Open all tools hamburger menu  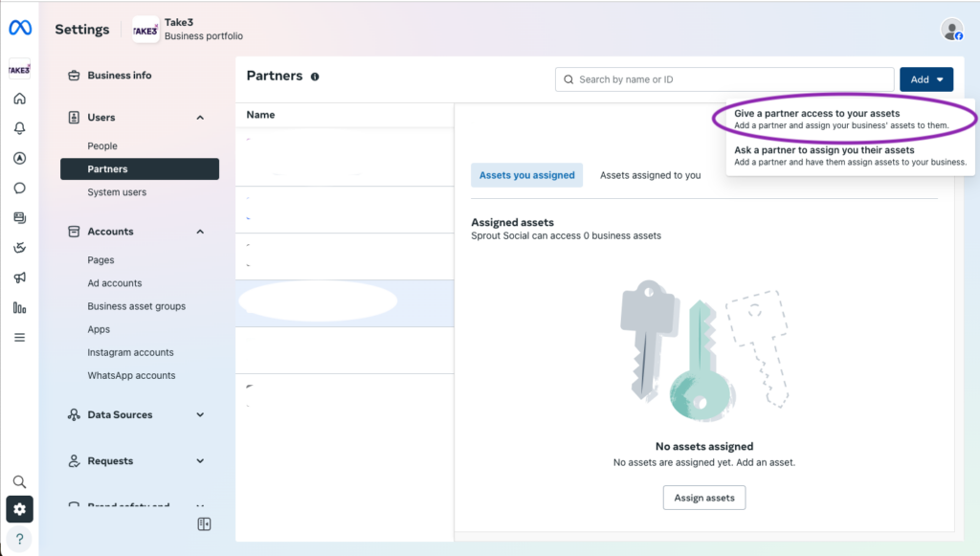click(x=19, y=338)
